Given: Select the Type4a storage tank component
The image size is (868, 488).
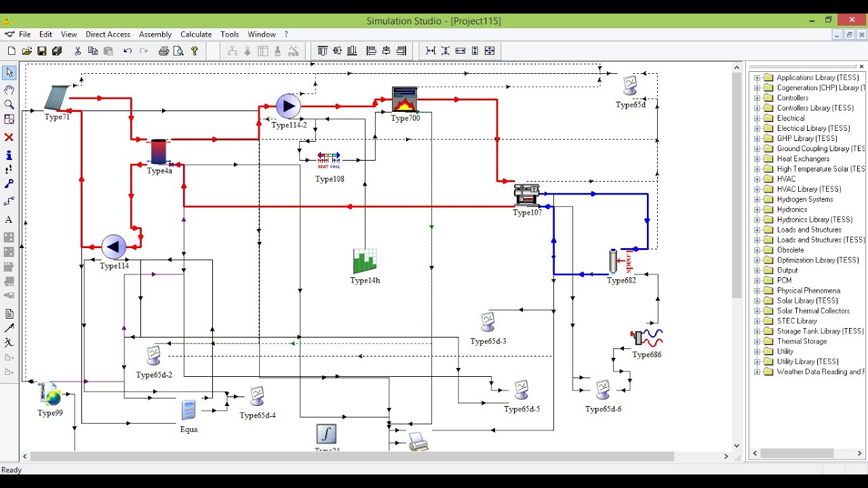Looking at the screenshot, I should coord(158,152).
